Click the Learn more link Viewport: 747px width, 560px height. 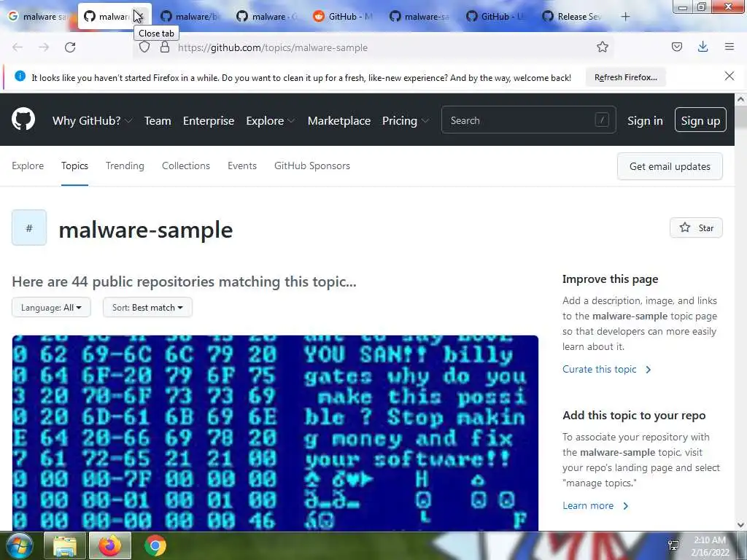coord(595,506)
